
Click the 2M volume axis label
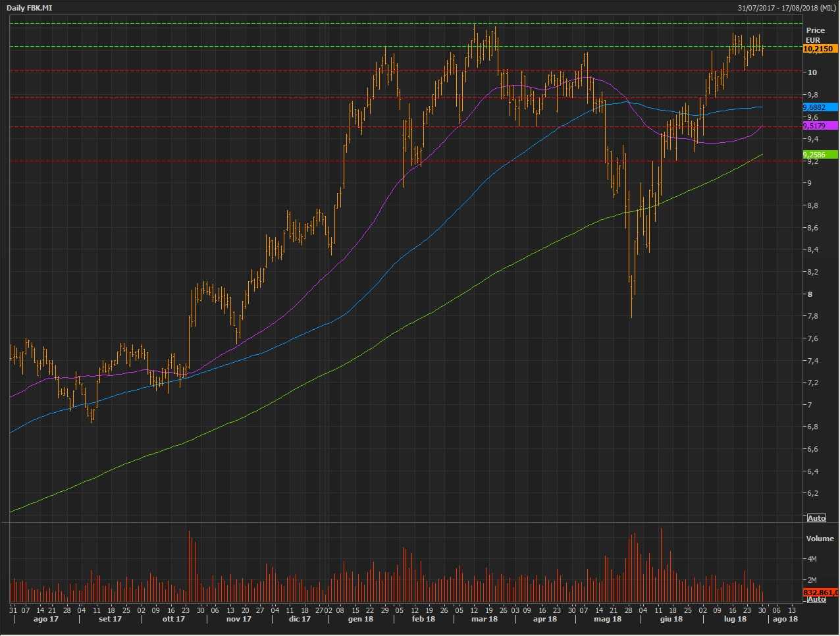[812, 581]
